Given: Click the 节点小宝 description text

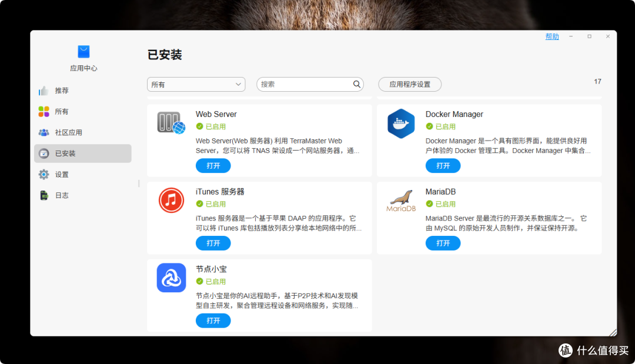Looking at the screenshot, I should pos(277,300).
